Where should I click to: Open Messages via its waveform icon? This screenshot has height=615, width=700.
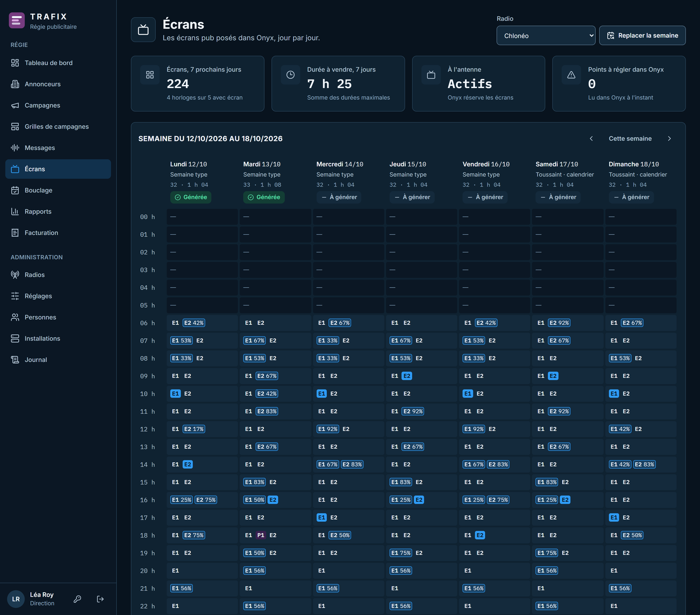click(15, 148)
